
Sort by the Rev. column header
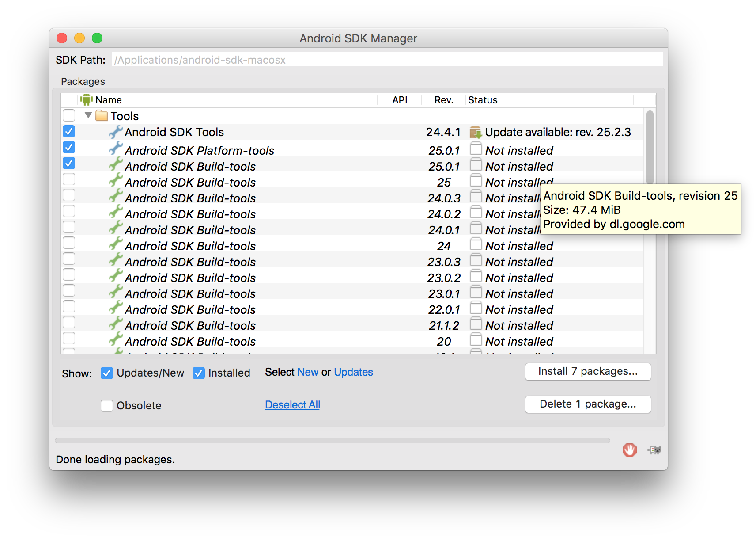click(x=444, y=100)
